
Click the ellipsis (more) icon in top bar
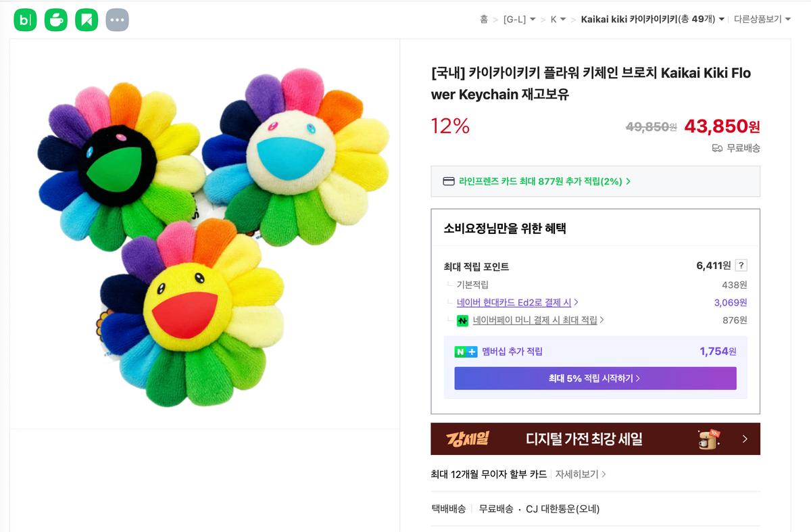[x=117, y=19]
